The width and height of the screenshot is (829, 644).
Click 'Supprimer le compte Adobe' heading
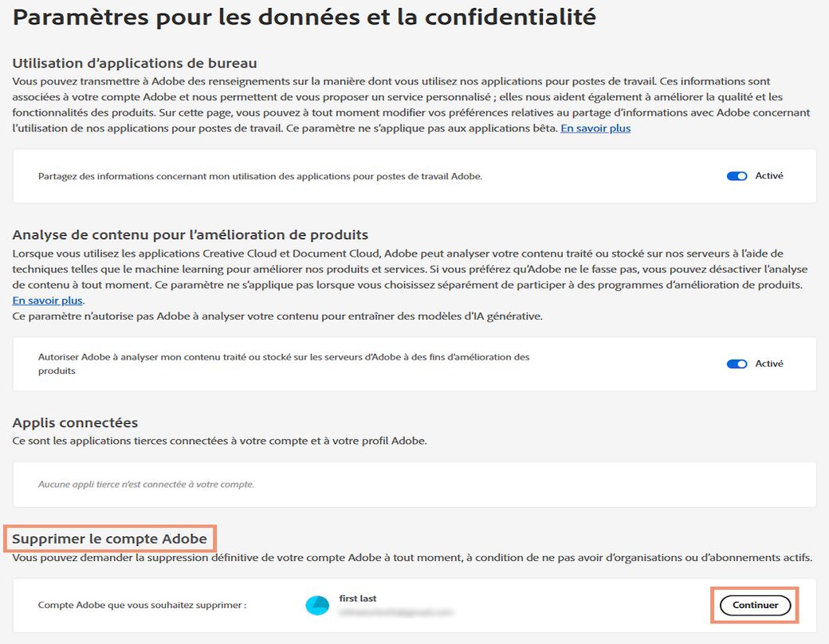point(109,539)
